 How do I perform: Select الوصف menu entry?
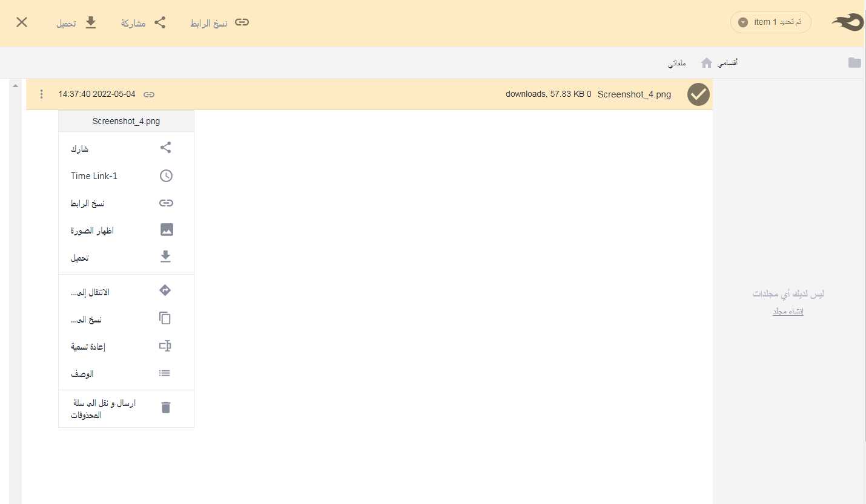(82, 374)
